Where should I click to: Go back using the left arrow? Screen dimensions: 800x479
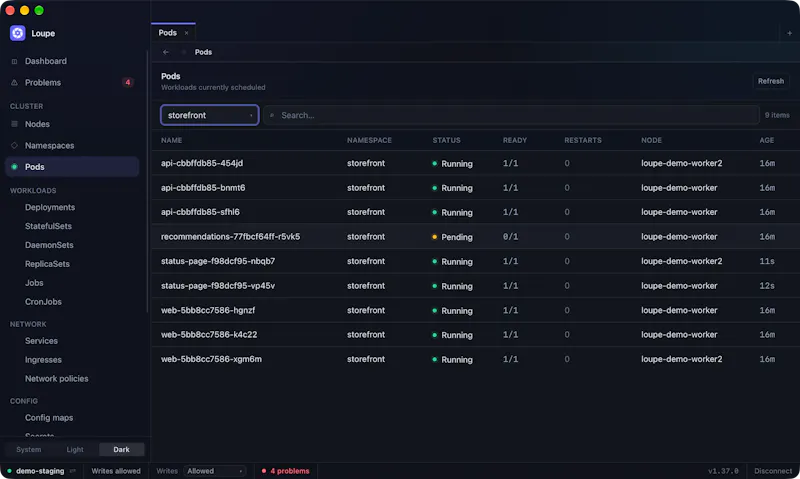pos(166,52)
